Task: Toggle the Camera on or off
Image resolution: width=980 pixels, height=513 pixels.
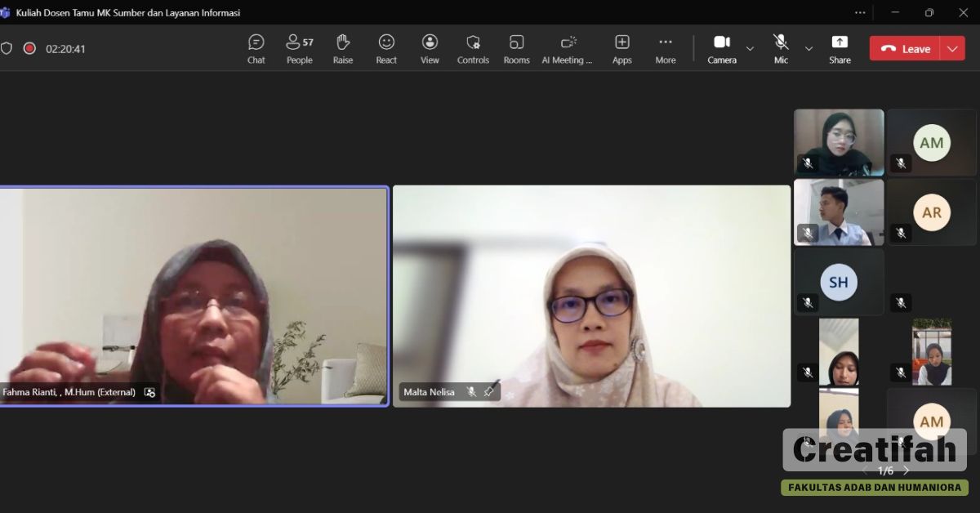Action: pos(721,48)
